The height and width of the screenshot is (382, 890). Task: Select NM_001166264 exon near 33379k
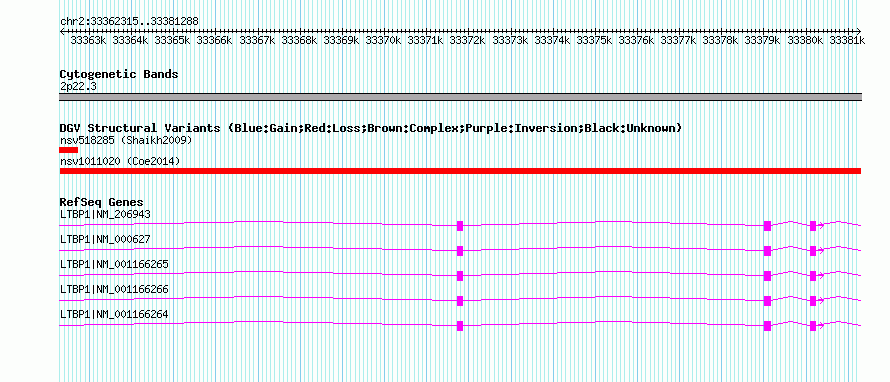[x=767, y=326]
